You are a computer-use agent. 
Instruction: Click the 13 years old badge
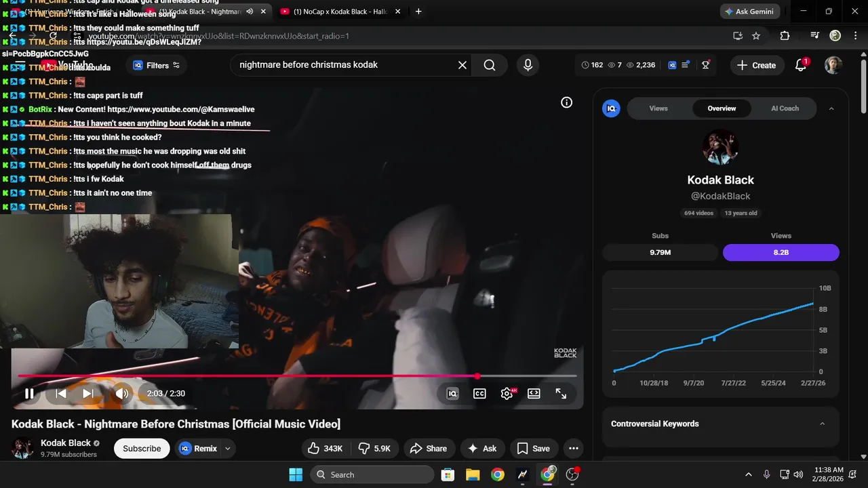click(x=741, y=213)
